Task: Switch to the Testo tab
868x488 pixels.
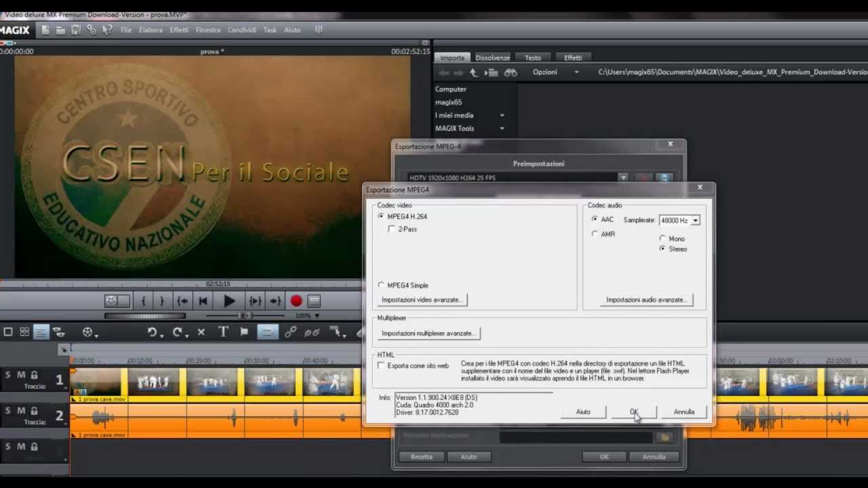Action: click(533, 58)
